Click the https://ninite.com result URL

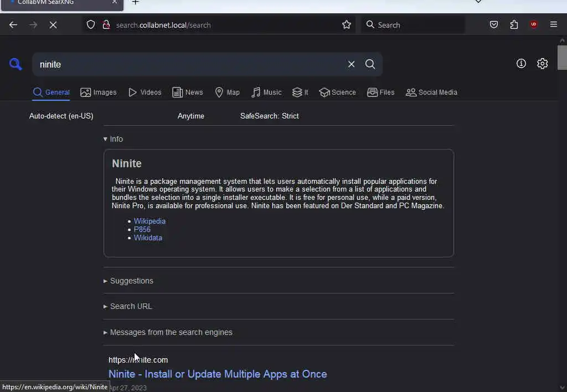click(x=138, y=360)
